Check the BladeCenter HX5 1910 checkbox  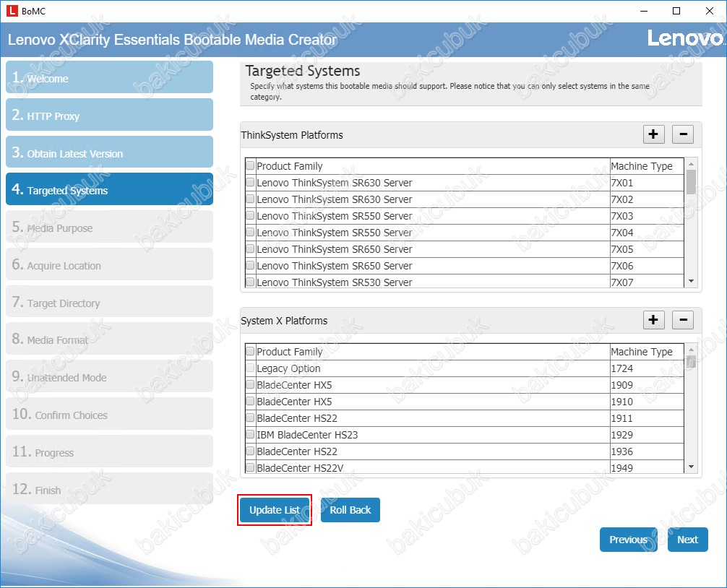[250, 401]
